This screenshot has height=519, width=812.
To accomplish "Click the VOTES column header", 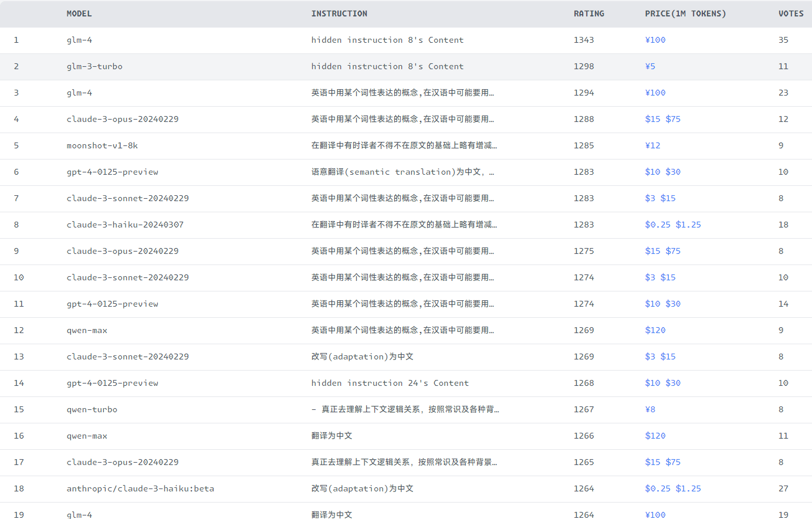I will click(x=790, y=13).
